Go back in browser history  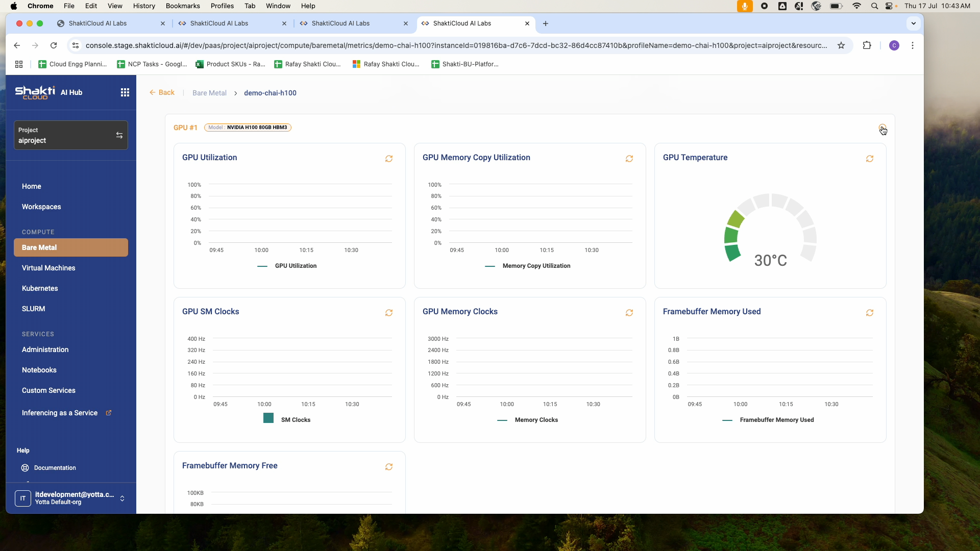[17, 45]
